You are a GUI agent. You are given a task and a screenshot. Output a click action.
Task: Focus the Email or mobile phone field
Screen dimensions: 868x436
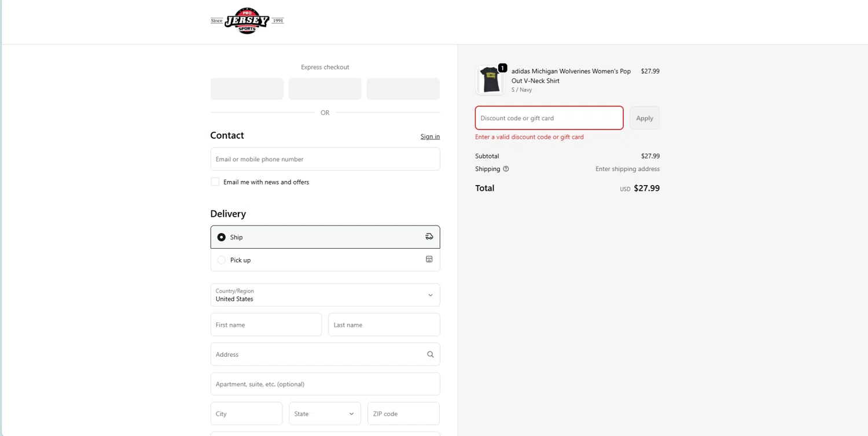[325, 159]
